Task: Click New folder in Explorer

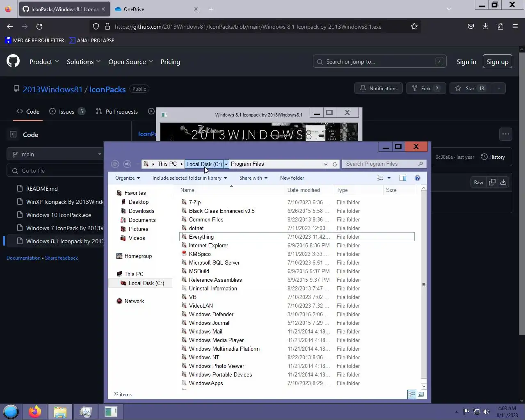Action: 292,178
